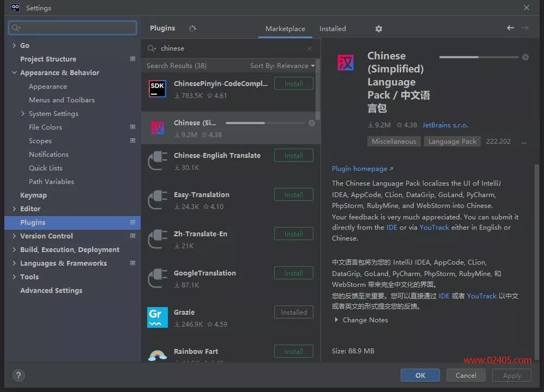Install the GoogleTranslation plugin
Image resolution: width=544 pixels, height=392 pixels.
293,273
